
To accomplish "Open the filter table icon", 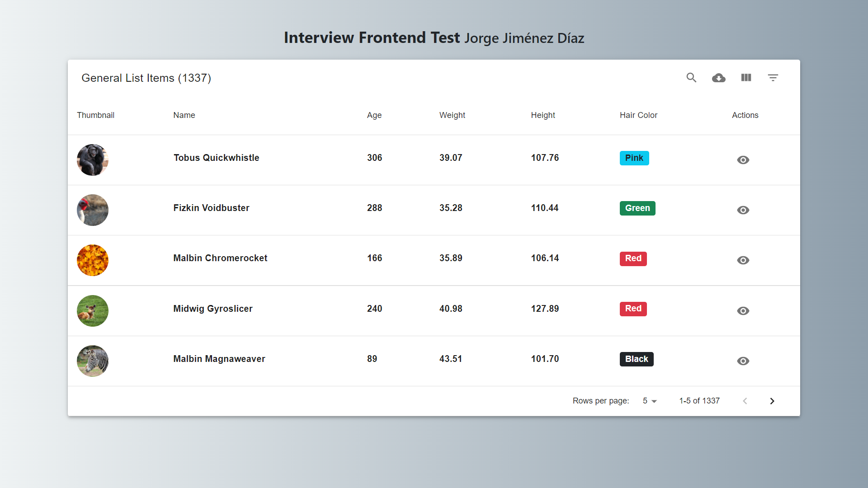I will [x=773, y=78].
